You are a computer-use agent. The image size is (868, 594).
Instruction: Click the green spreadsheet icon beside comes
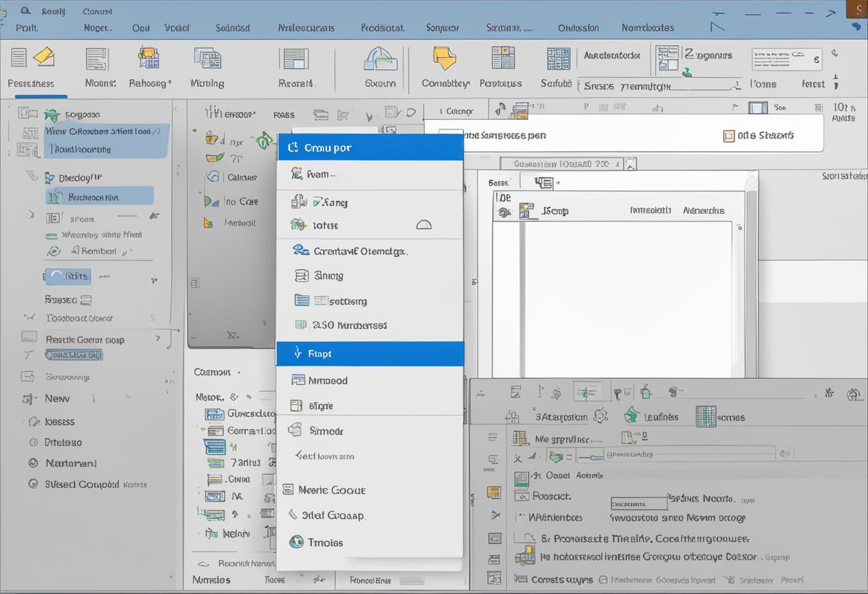pos(705,416)
